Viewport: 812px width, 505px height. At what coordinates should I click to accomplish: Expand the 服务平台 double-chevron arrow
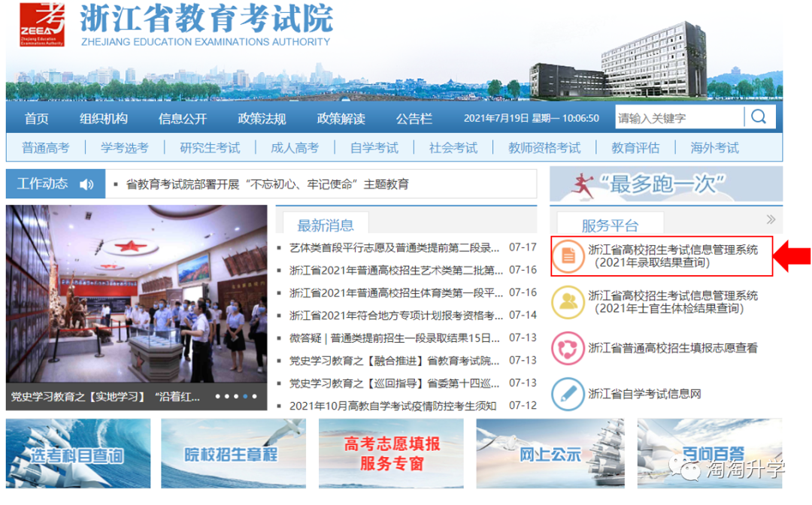(771, 219)
